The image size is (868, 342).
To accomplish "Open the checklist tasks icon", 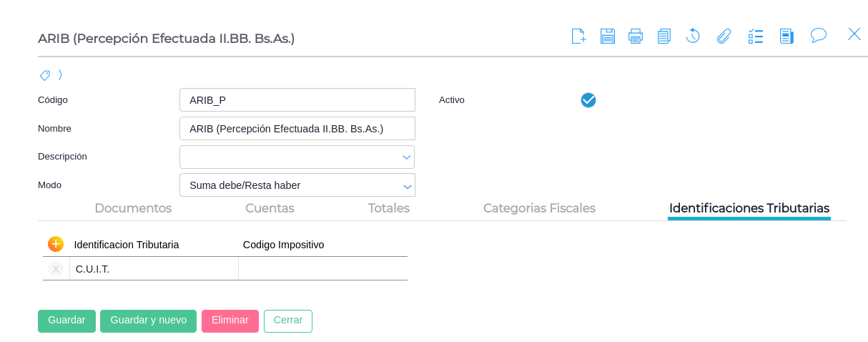I will tap(756, 36).
